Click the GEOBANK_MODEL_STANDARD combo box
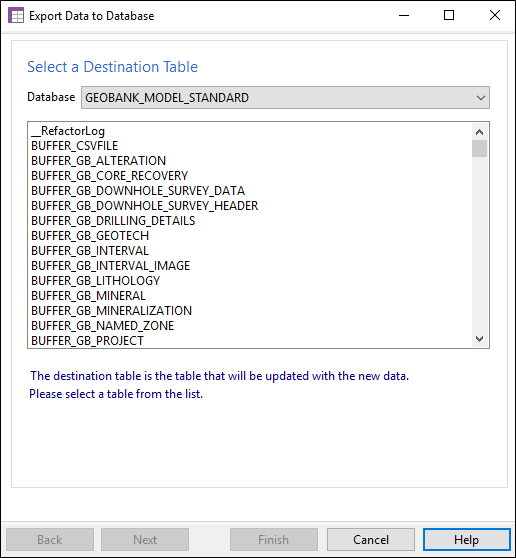Screen dimensions: 516x558 (x=285, y=98)
